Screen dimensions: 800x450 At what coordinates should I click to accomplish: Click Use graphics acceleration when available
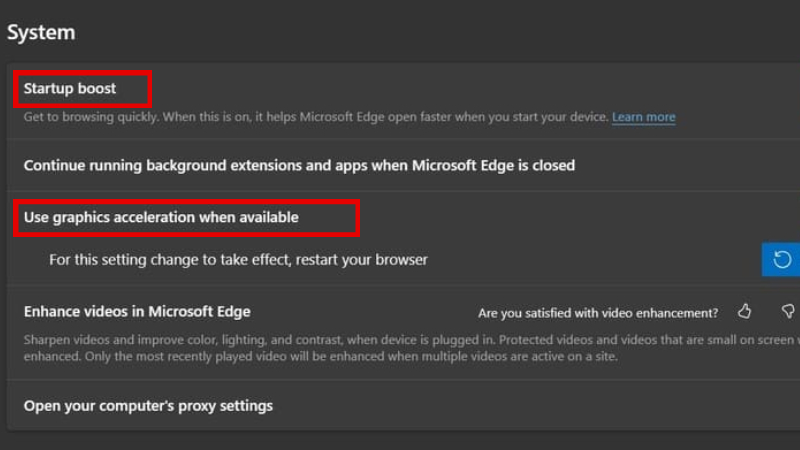pyautogui.click(x=161, y=217)
